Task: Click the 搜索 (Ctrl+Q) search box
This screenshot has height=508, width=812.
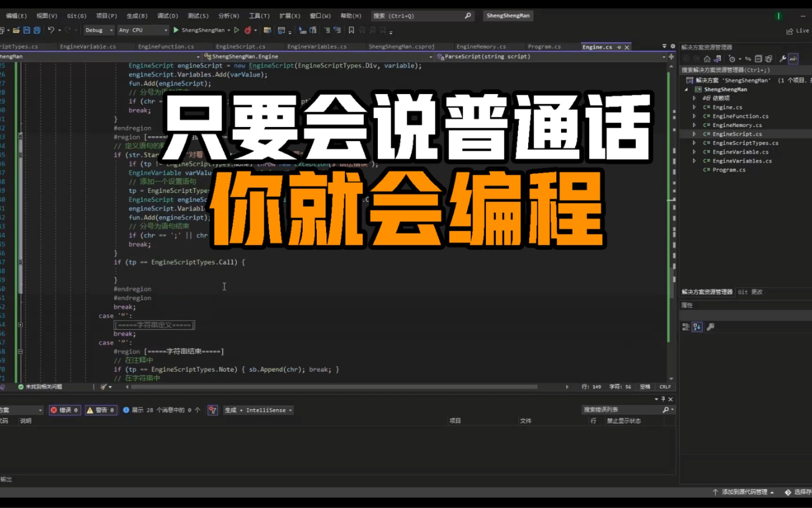Action: point(422,16)
